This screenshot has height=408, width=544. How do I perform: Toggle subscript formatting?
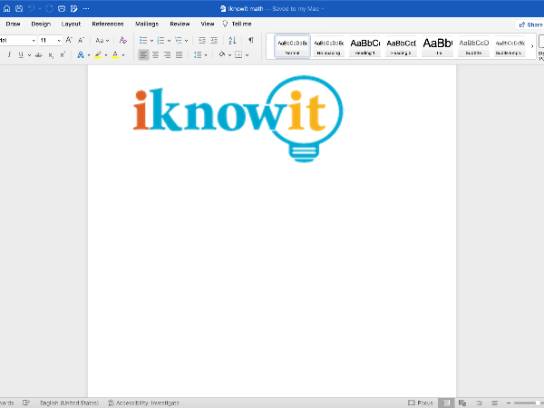51,55
